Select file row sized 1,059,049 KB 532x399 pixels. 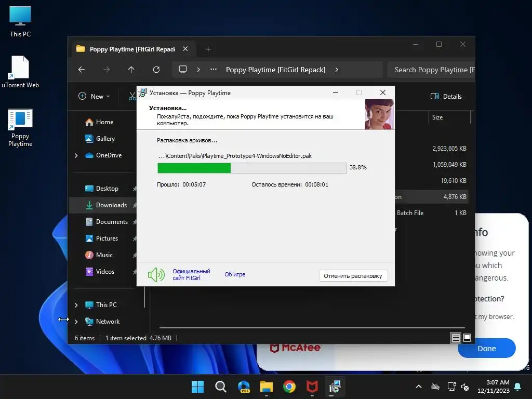pyautogui.click(x=449, y=165)
